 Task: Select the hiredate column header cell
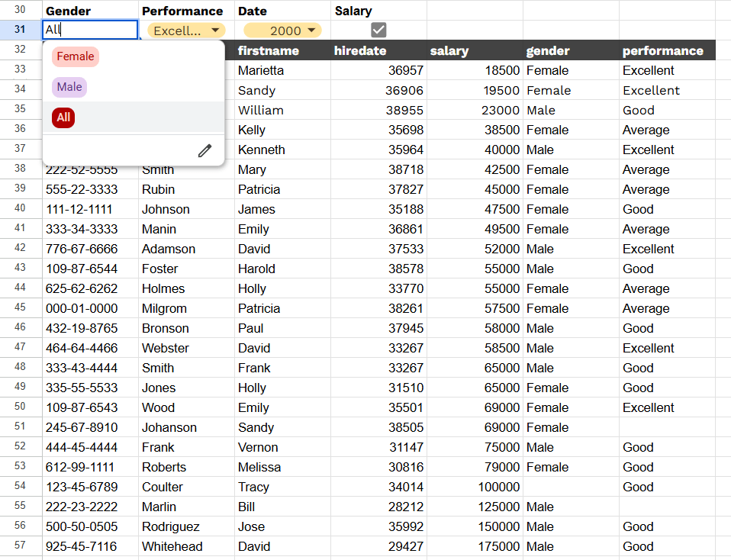(378, 51)
